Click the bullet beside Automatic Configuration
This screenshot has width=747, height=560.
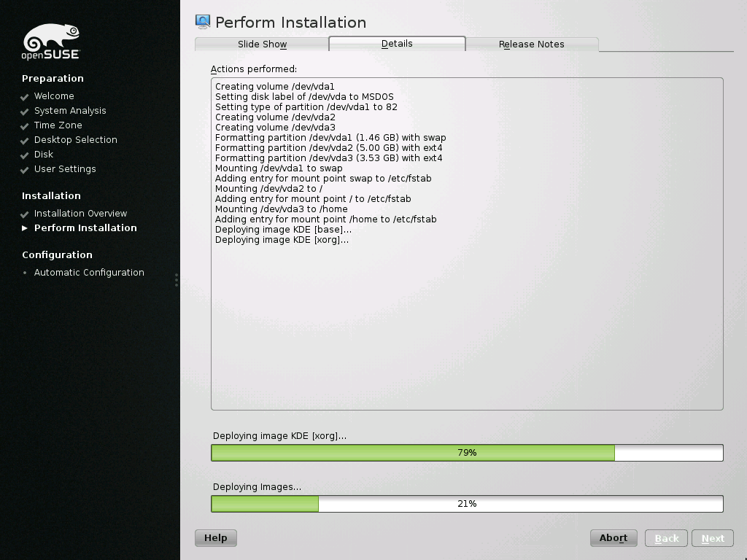click(25, 273)
